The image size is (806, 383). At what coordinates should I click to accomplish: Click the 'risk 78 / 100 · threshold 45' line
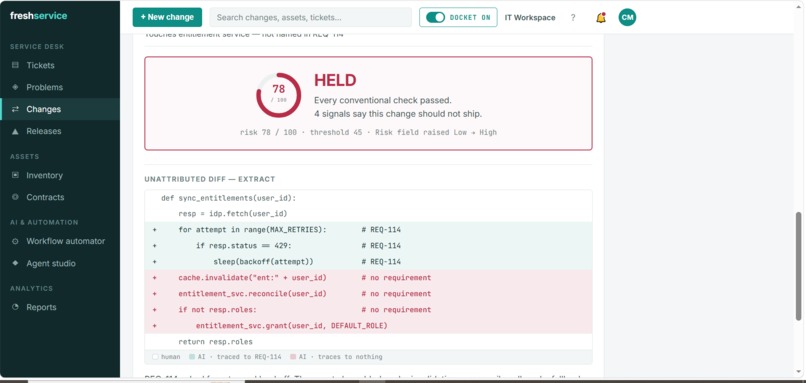tap(368, 132)
